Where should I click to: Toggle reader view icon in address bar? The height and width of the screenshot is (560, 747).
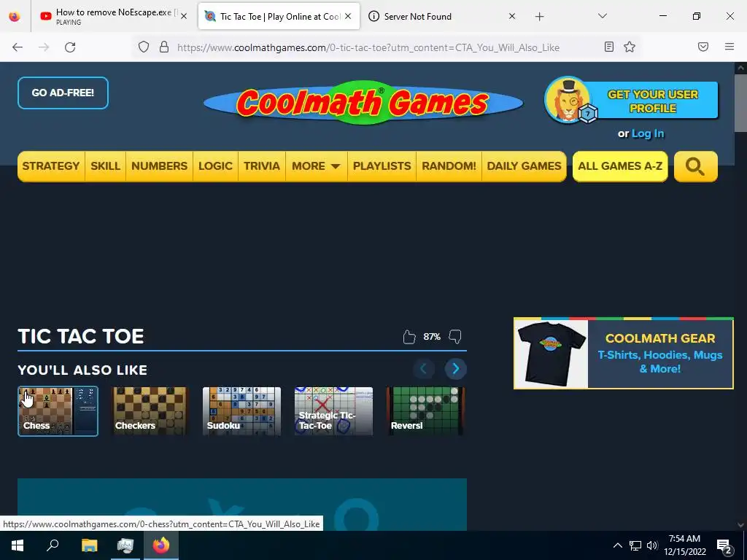click(x=609, y=47)
